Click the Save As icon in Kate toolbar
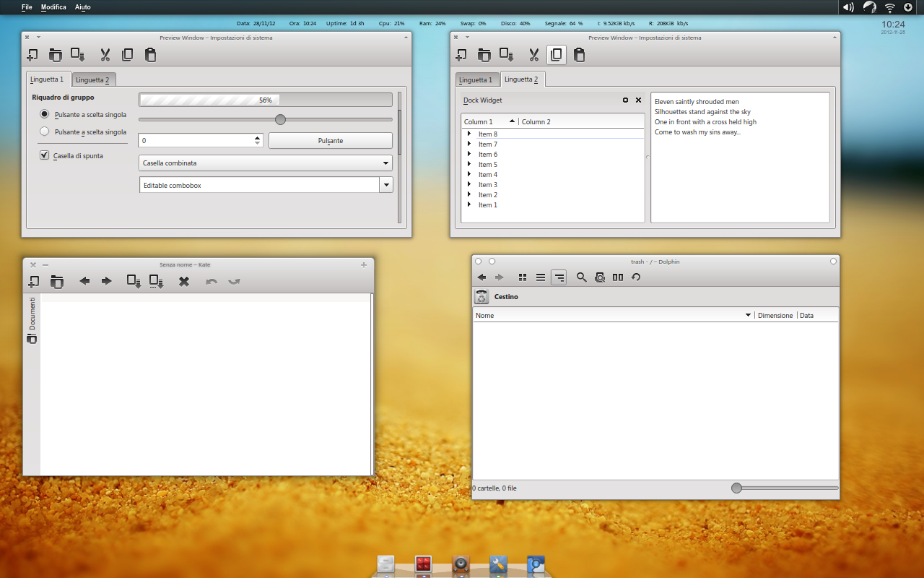The height and width of the screenshot is (578, 924). tap(157, 281)
